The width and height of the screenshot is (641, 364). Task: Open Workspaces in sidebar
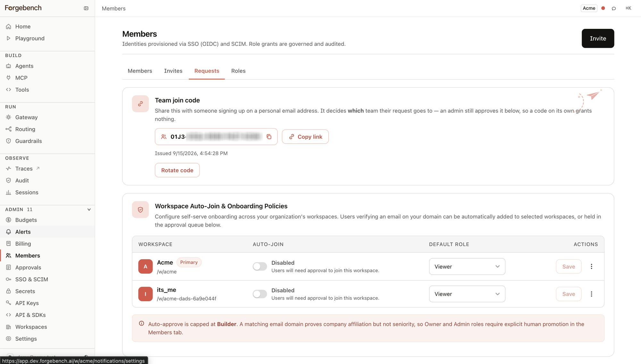(47, 327)
